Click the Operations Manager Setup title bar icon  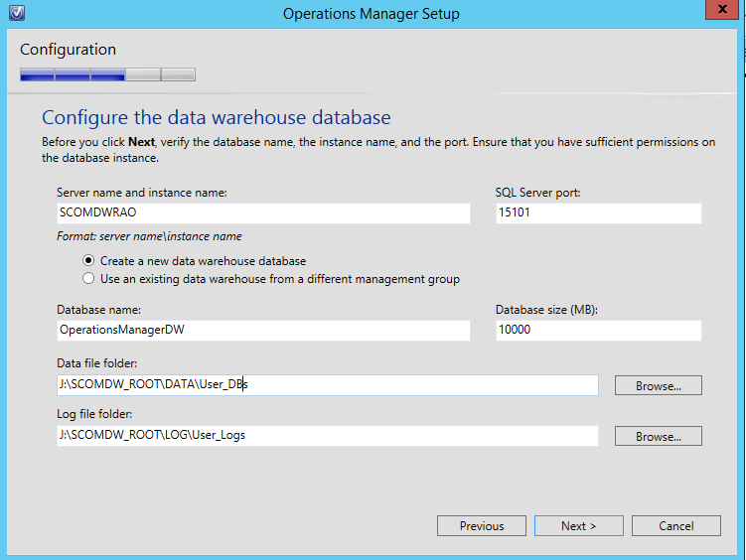(17, 13)
